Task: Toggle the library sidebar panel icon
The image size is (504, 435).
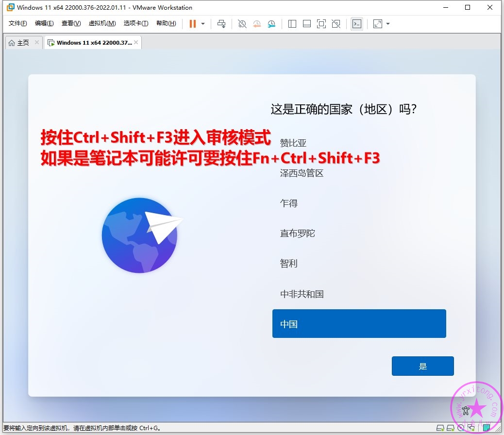Action: [x=292, y=24]
